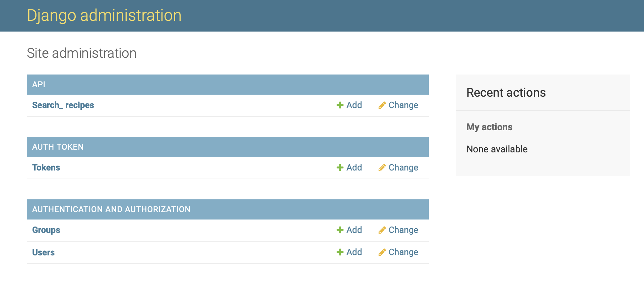The width and height of the screenshot is (644, 292).
Task: Open the Groups model link
Action: coord(46,230)
